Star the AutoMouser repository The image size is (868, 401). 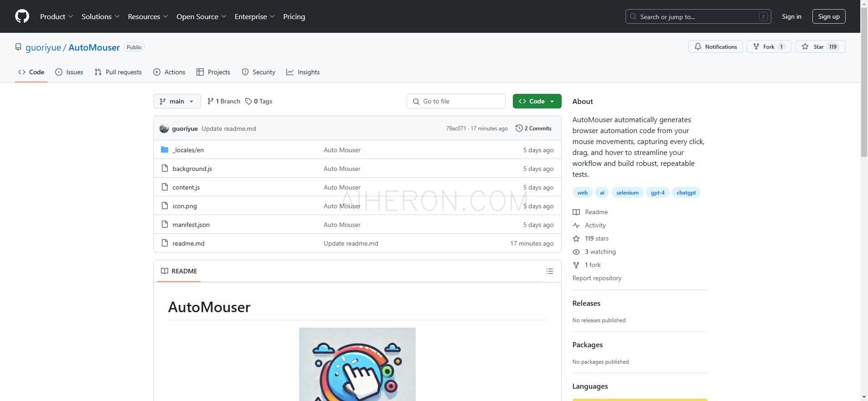click(820, 46)
